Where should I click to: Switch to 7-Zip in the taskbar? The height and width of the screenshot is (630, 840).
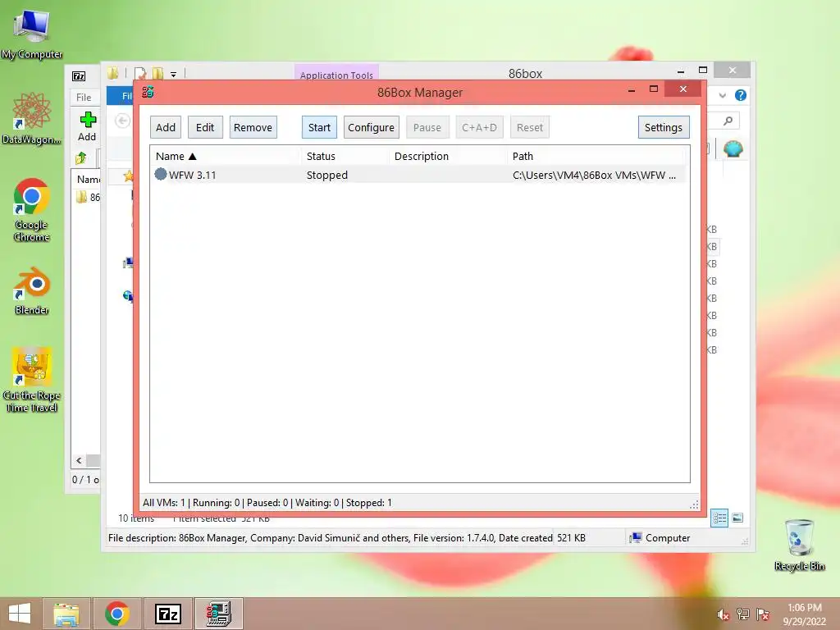(167, 614)
